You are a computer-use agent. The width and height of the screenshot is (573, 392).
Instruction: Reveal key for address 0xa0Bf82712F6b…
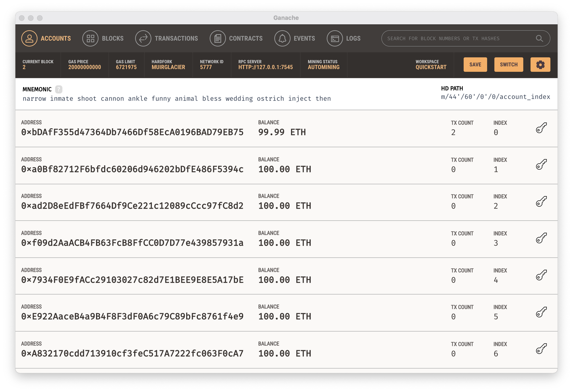(541, 165)
